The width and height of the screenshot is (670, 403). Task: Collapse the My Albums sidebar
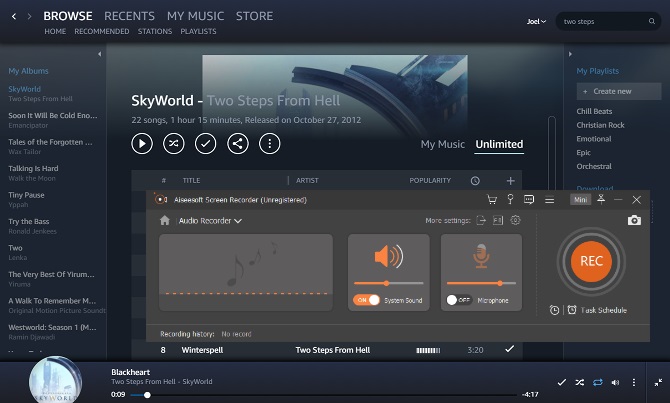point(100,54)
